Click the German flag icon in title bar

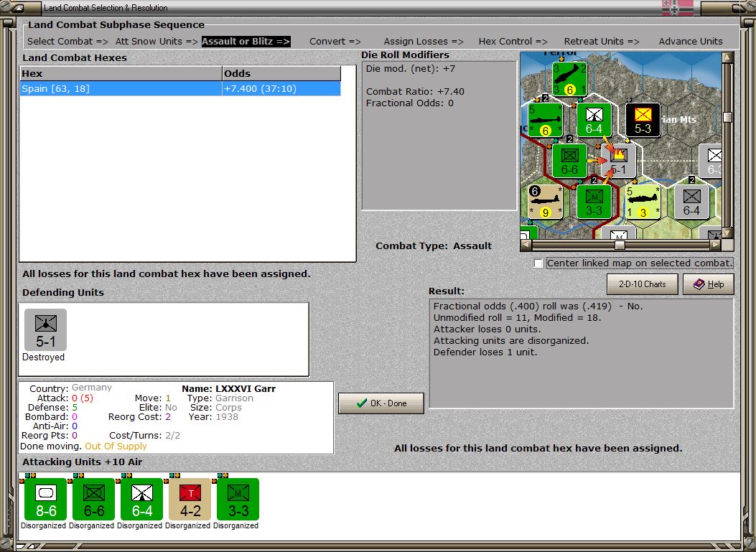coord(678,8)
